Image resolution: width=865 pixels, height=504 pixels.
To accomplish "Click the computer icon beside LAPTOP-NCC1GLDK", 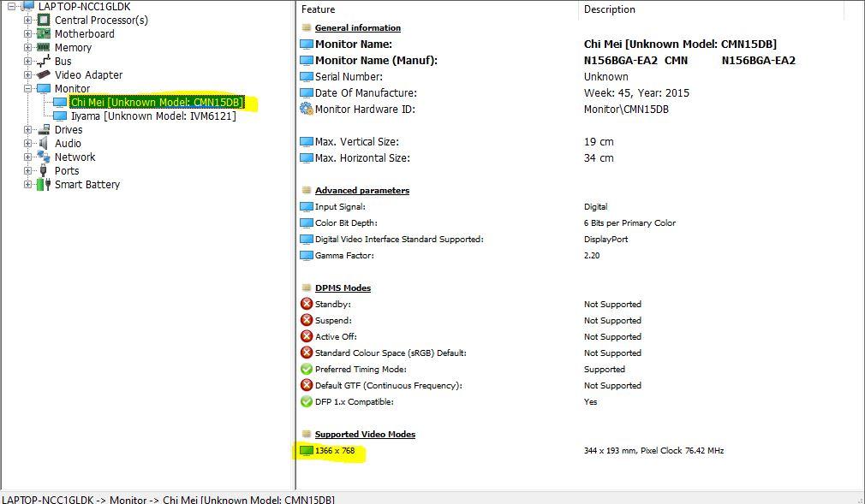I will (27, 6).
